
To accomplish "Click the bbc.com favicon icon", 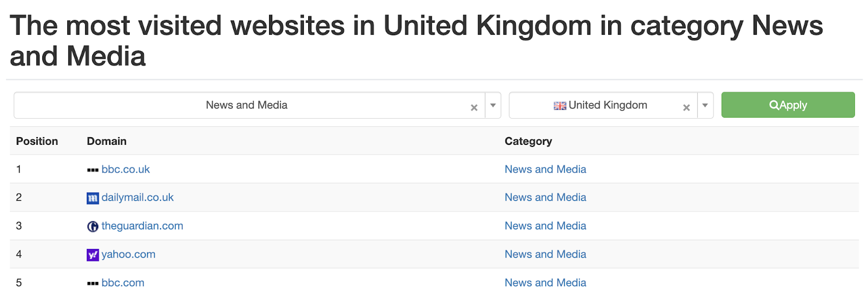I will pyautogui.click(x=93, y=283).
